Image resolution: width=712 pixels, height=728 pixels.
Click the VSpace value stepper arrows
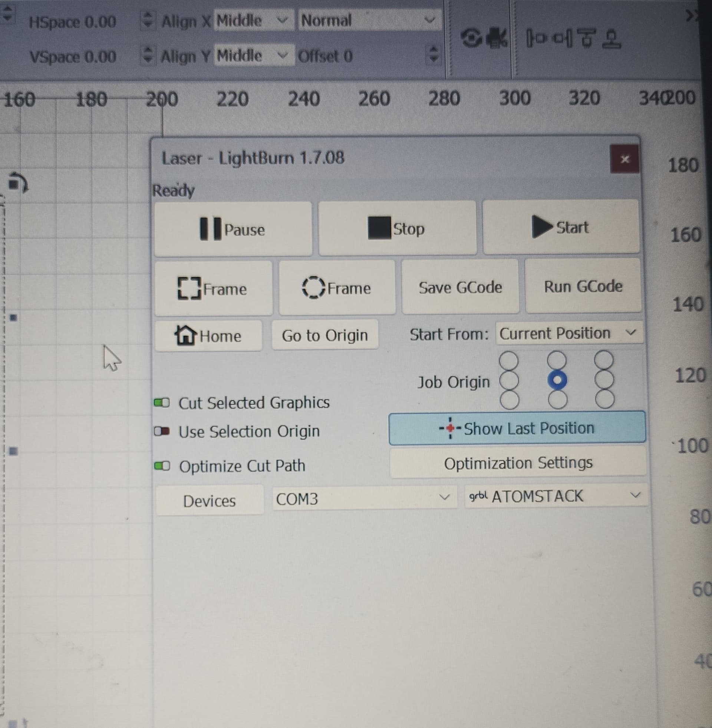(x=148, y=55)
